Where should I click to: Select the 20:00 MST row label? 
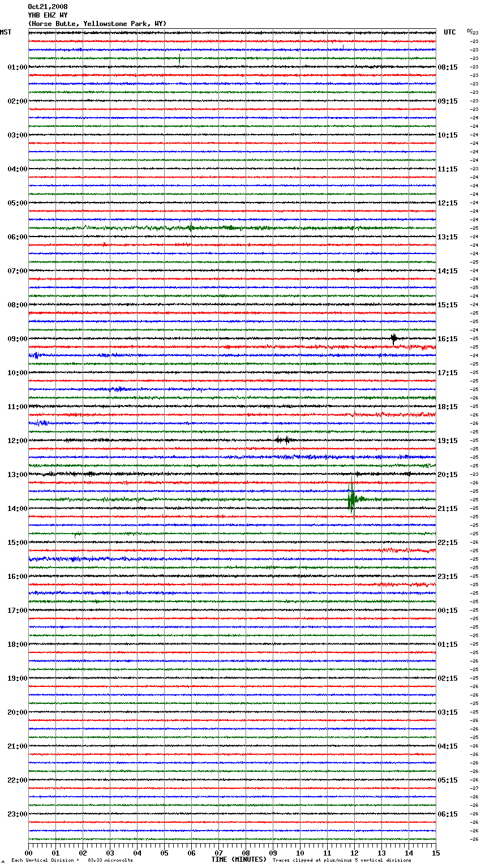pyautogui.click(x=18, y=712)
